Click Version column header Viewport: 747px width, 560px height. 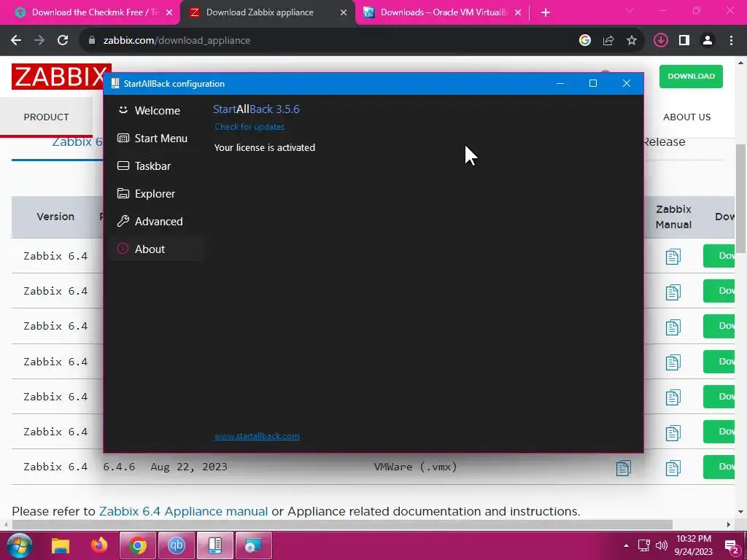coord(55,217)
